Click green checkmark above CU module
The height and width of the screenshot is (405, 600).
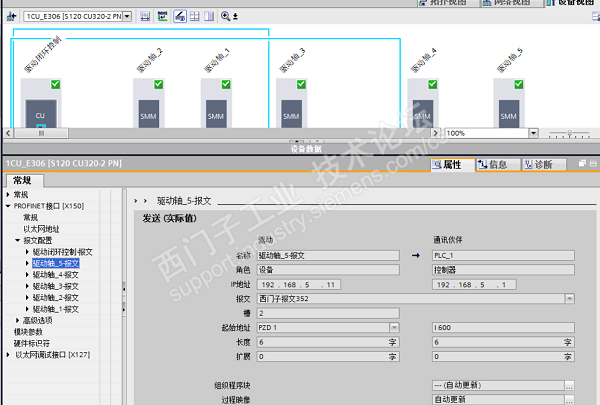pos(55,84)
